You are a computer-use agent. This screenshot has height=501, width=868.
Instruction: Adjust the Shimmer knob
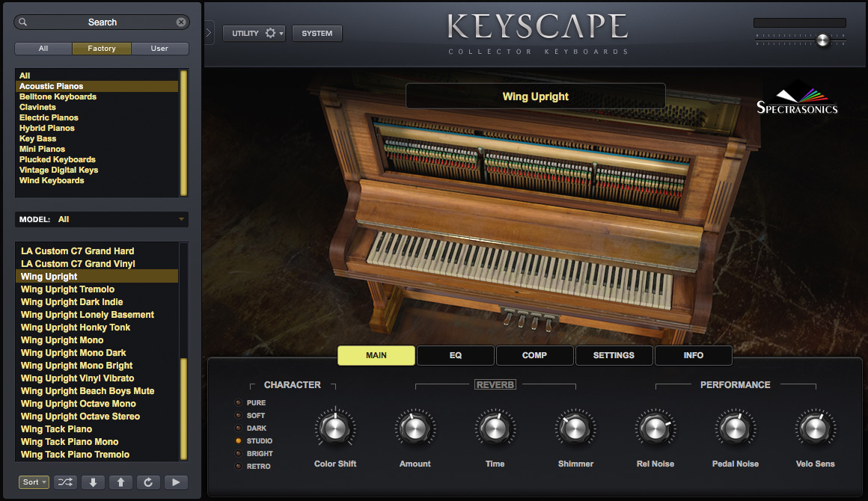point(575,428)
